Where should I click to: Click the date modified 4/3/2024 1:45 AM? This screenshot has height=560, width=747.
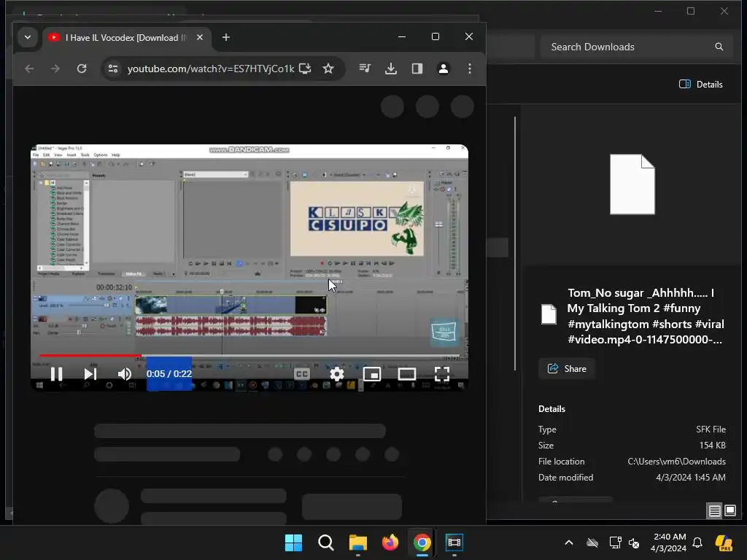click(691, 477)
